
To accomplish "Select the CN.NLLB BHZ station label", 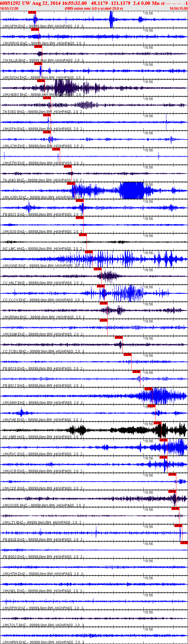I will point(14,60).
